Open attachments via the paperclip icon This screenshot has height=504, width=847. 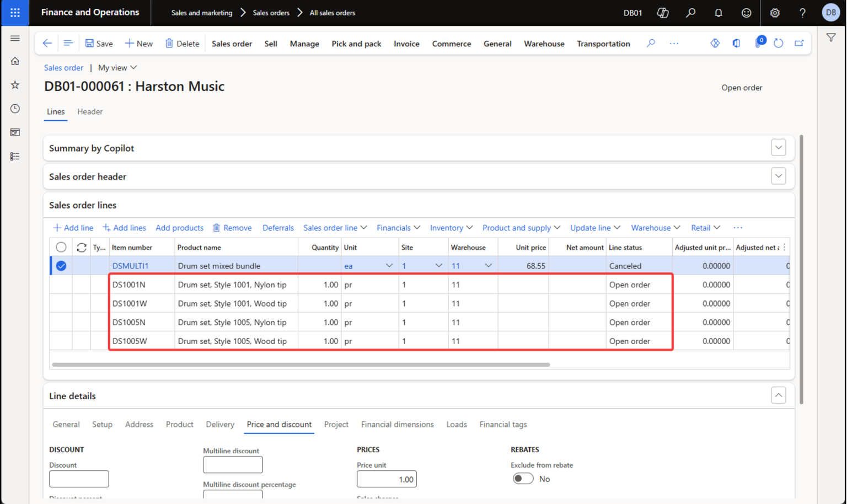(x=758, y=42)
